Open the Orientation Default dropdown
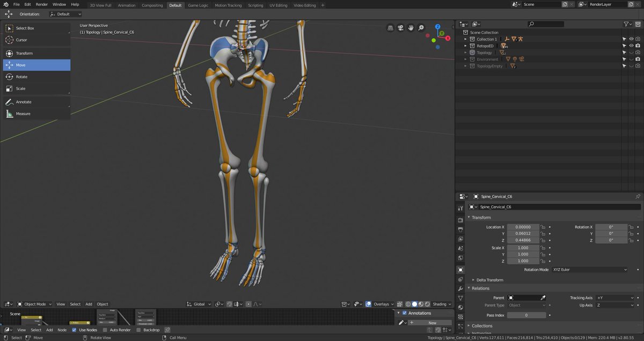This screenshot has height=341, width=644. click(65, 14)
